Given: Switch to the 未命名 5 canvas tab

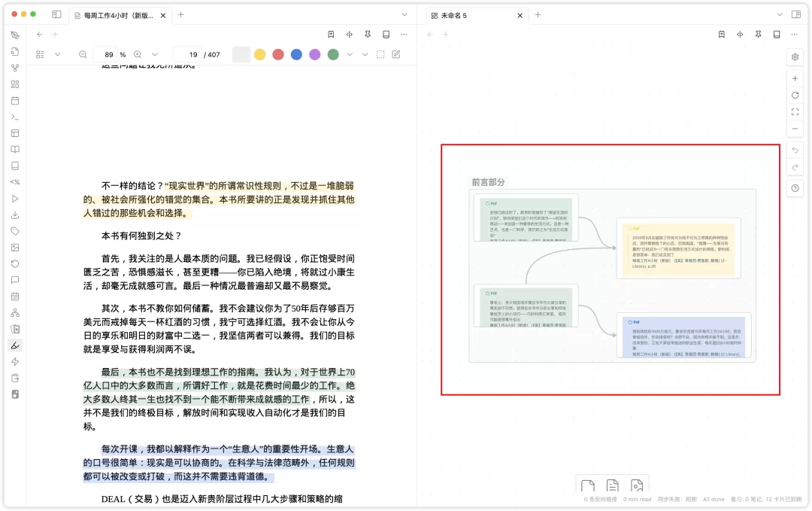Looking at the screenshot, I should (477, 16).
